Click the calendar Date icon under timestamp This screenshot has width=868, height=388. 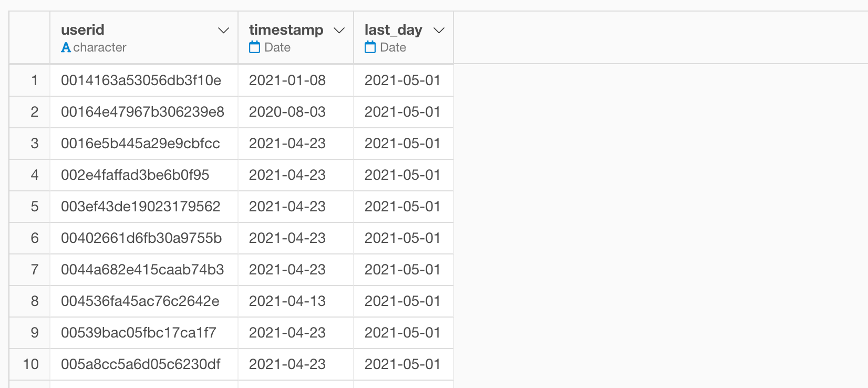pyautogui.click(x=255, y=47)
